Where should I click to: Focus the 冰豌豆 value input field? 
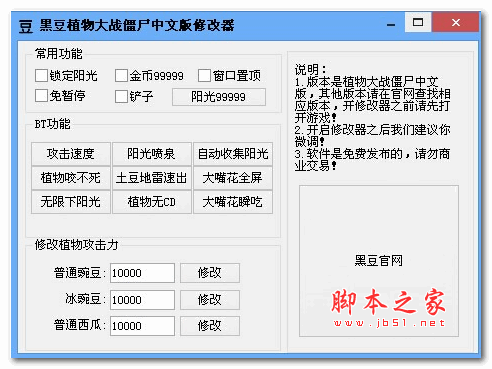point(142,300)
